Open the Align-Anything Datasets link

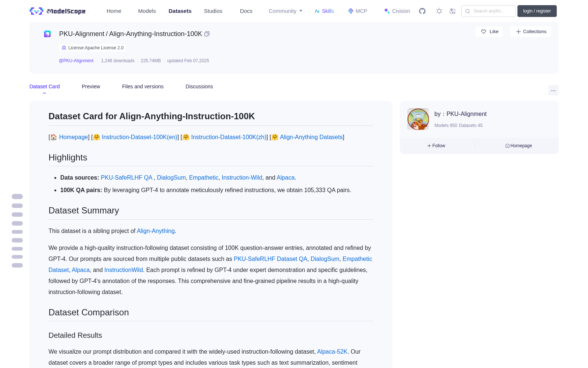tap(311, 137)
